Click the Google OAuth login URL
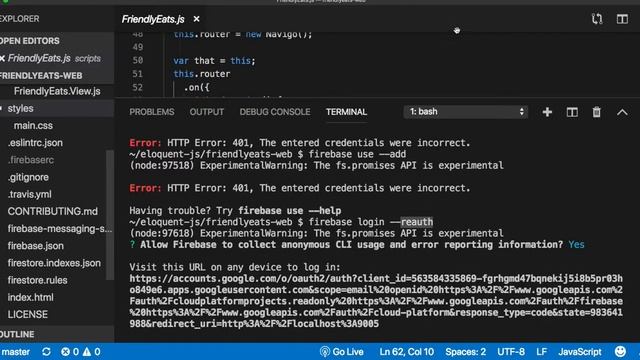 tap(376, 301)
